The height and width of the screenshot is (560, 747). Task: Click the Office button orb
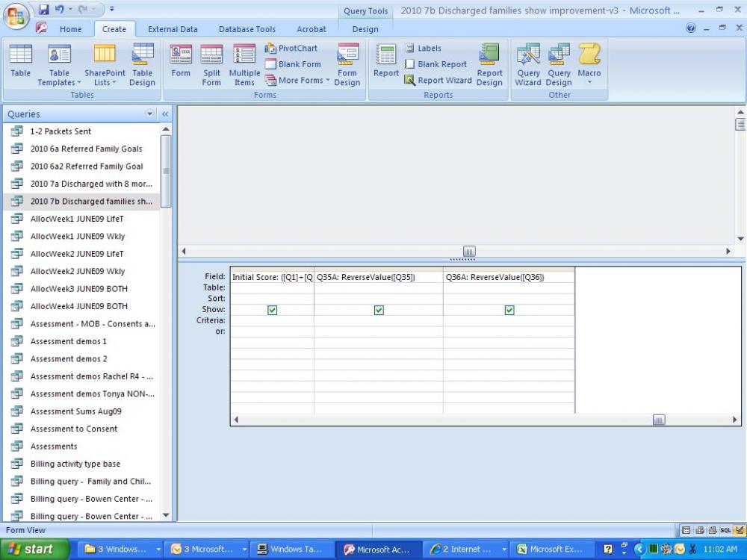point(16,16)
